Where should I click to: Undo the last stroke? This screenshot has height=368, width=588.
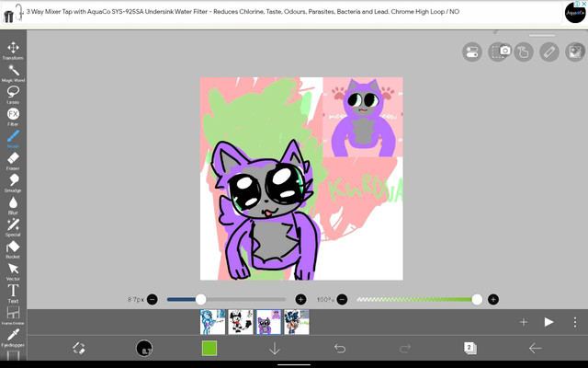click(x=339, y=349)
